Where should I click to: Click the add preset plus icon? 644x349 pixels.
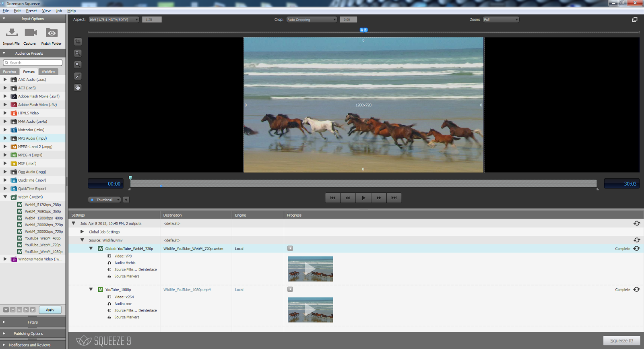(x=6, y=310)
